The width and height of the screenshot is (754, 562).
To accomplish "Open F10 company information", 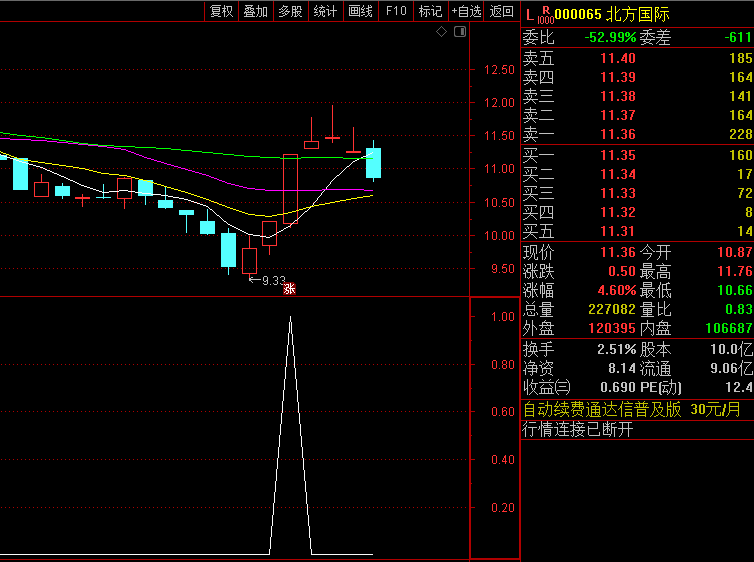I will pyautogui.click(x=396, y=11).
